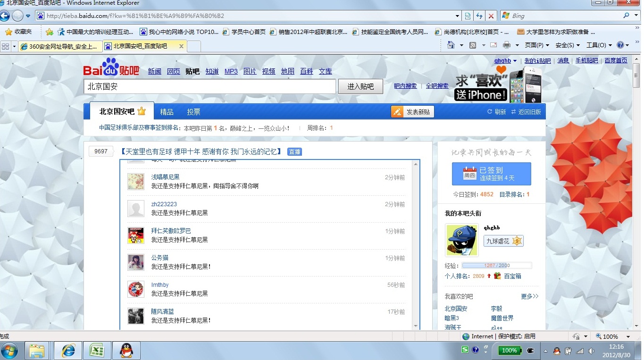Click the compatibility view icon in address bar
This screenshot has width=644, height=360.
468,16
